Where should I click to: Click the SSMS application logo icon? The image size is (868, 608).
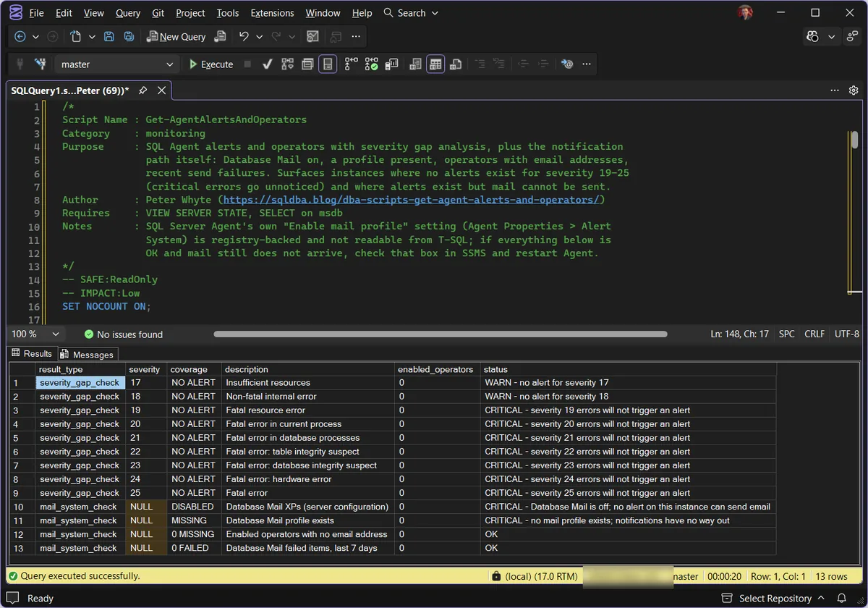point(14,12)
